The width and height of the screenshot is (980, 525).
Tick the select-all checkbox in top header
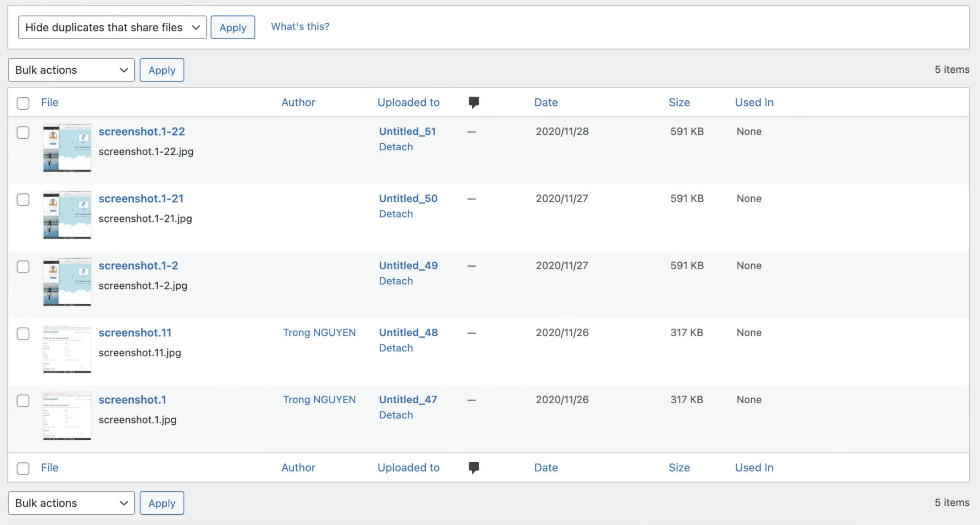[x=23, y=103]
